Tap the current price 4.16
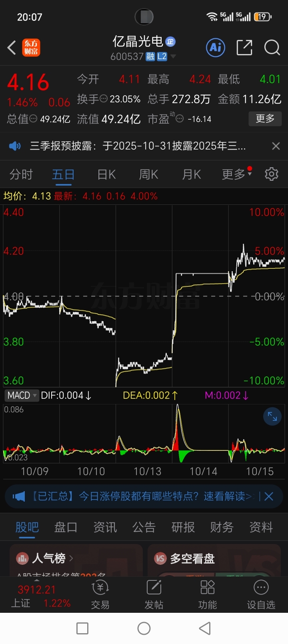Viewport: 288px width, 644px height. (x=28, y=83)
